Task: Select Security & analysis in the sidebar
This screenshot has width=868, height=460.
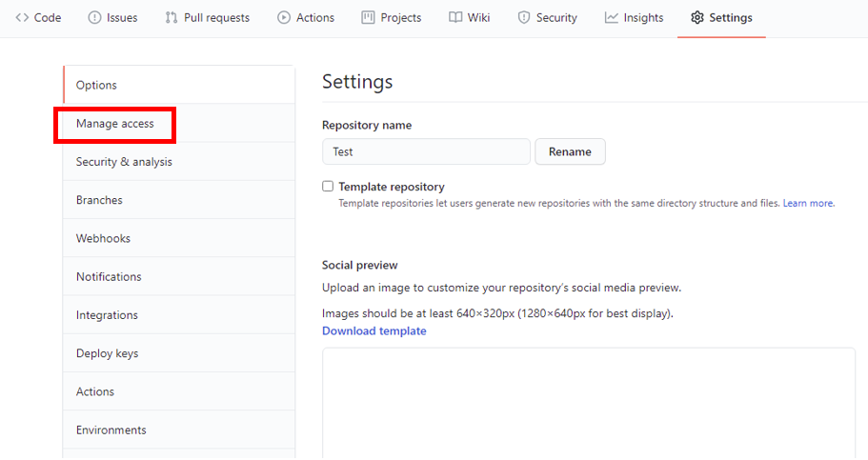Action: pos(124,162)
